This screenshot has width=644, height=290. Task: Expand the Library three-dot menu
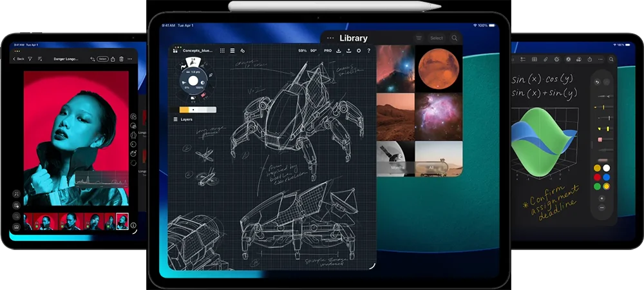[330, 38]
